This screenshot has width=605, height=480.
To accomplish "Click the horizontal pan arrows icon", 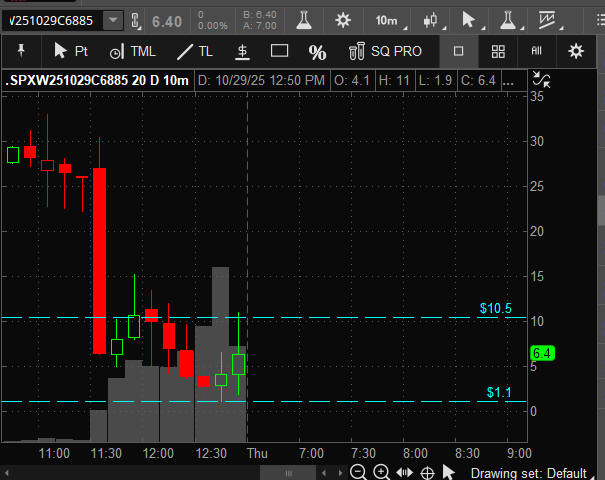I will click(404, 472).
